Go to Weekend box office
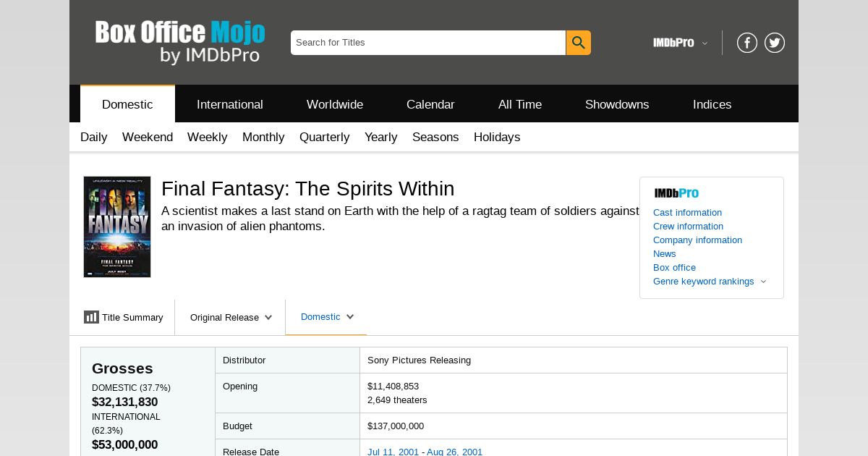868x456 pixels. [148, 137]
